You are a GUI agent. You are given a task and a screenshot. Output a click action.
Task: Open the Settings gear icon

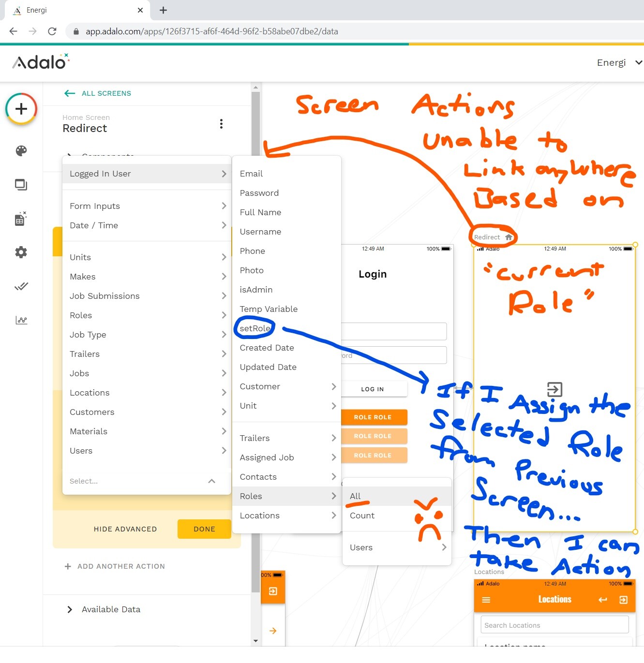21,252
